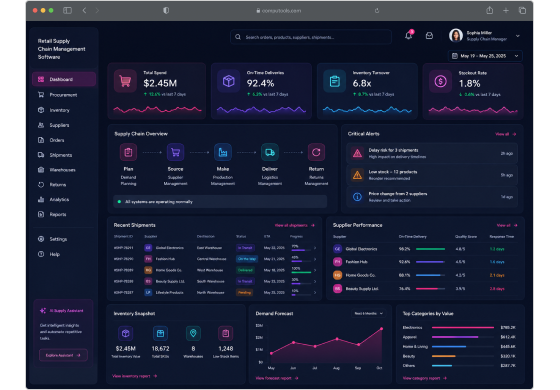Click the search orders input field
Screen dimensions: 560x390
click(x=311, y=37)
